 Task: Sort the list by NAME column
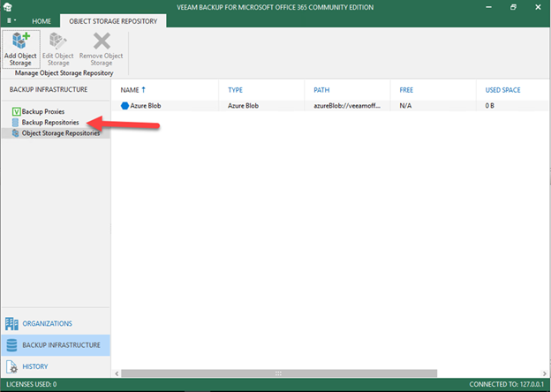[130, 90]
